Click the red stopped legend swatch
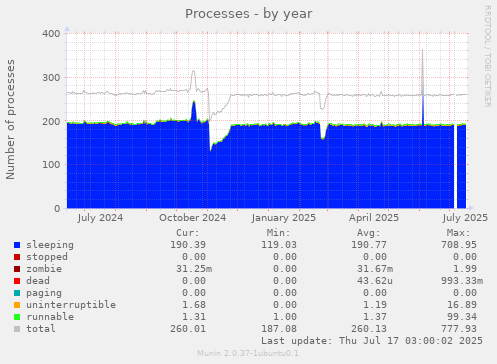The image size is (497, 364). pos(17,257)
